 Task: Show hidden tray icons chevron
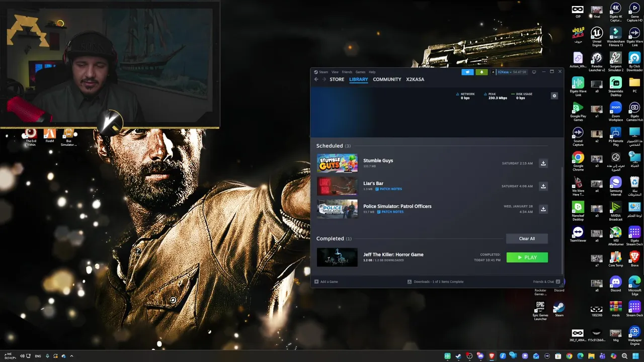[x=71, y=356]
